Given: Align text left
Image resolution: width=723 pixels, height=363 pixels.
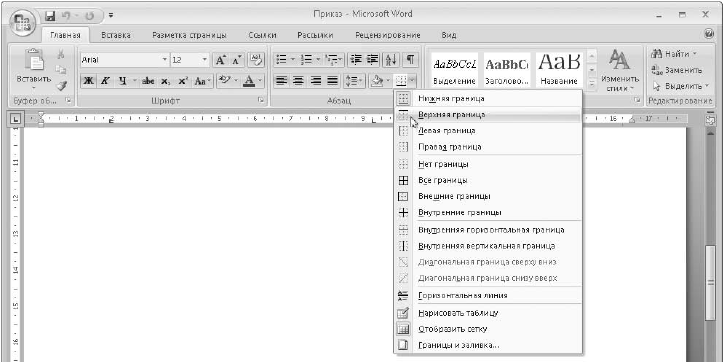Looking at the screenshot, I should point(281,81).
